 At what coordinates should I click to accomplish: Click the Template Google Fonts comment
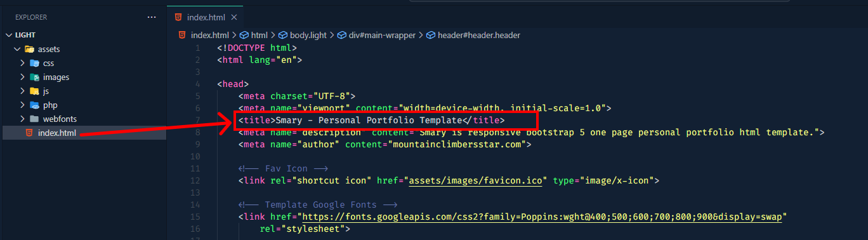318,204
